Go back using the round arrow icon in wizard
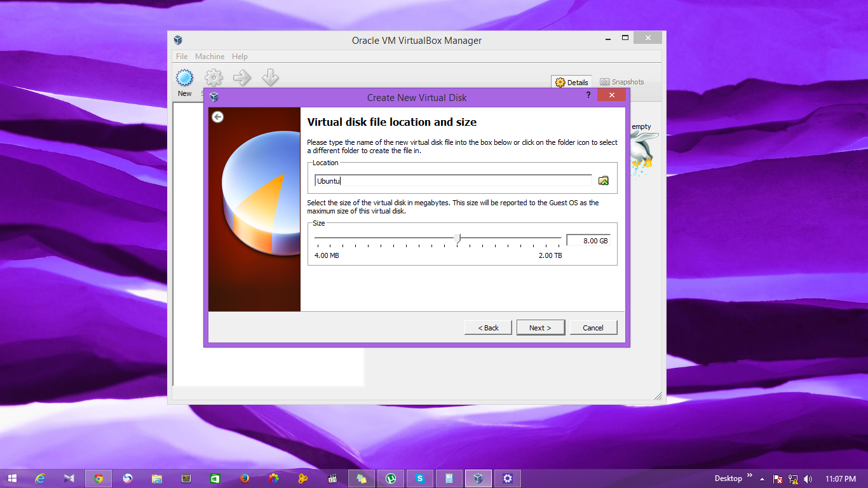Screen dimensions: 868x488 217,117
